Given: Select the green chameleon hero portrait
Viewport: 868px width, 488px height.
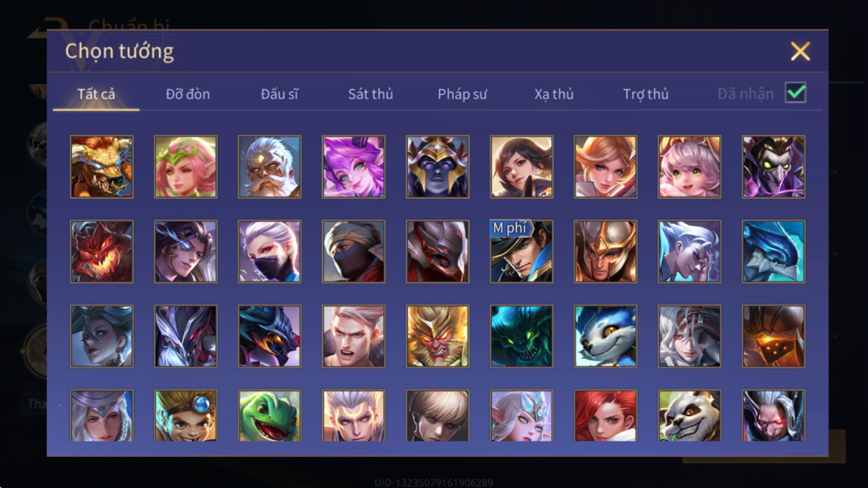Looking at the screenshot, I should 269,415.
